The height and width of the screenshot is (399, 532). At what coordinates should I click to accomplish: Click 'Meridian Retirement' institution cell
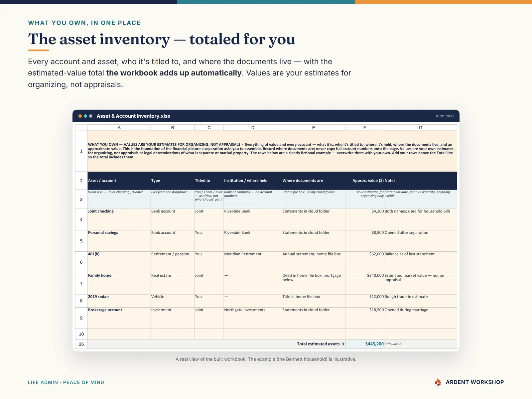point(253,262)
